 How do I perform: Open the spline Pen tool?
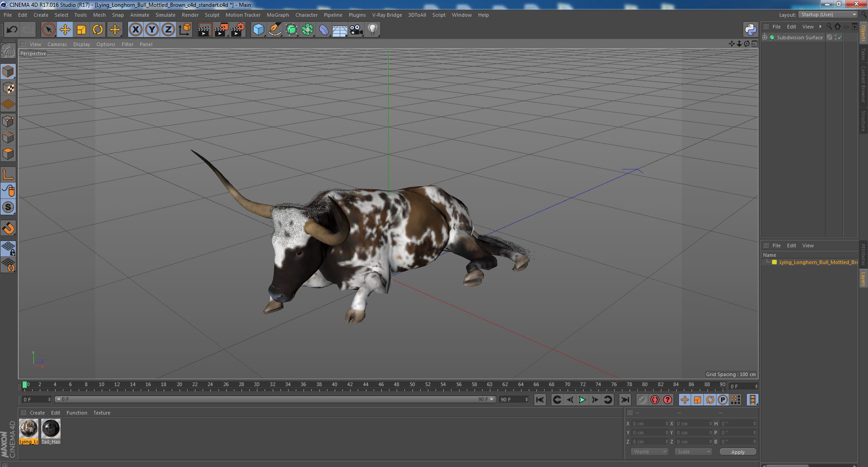275,30
